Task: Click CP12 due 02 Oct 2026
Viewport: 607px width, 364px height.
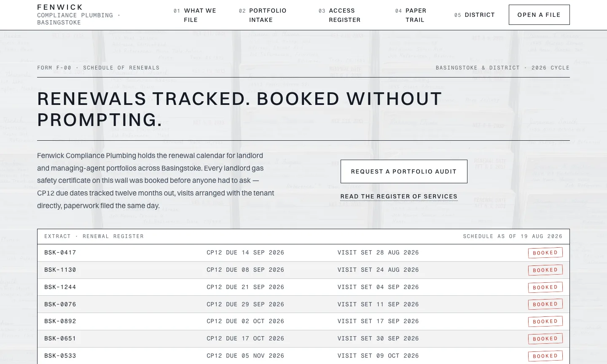Action: click(245, 321)
